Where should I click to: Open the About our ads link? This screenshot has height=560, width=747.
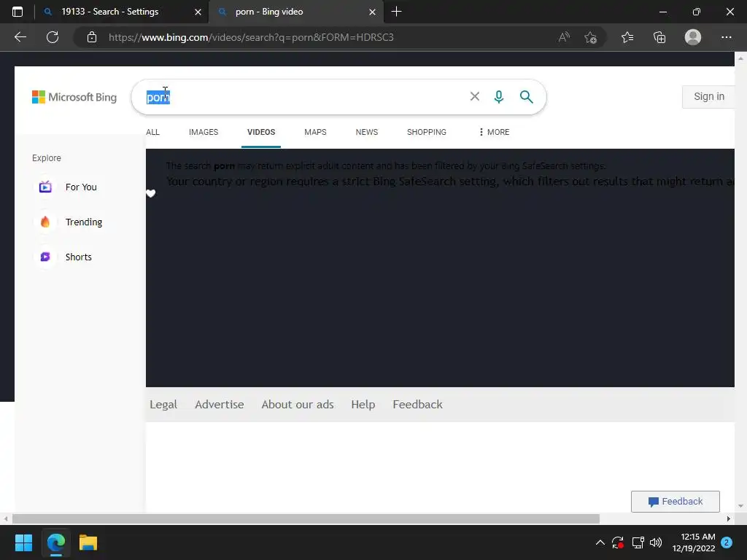(298, 404)
